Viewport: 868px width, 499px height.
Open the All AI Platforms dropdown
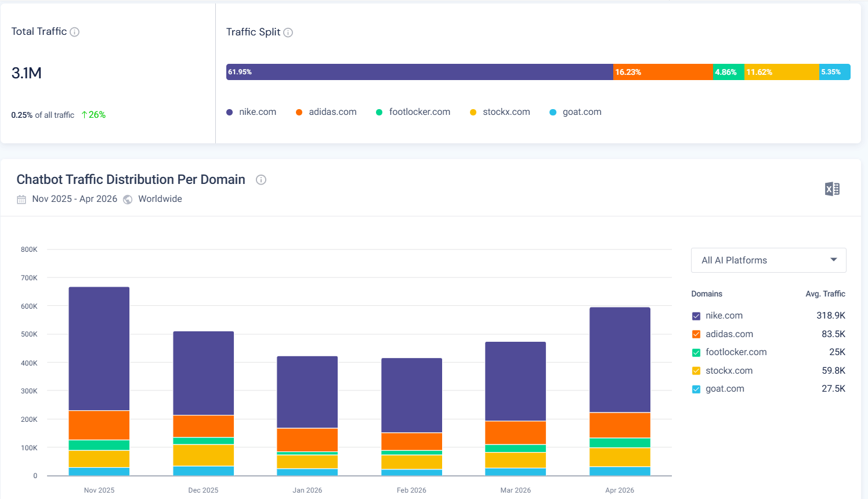point(768,260)
